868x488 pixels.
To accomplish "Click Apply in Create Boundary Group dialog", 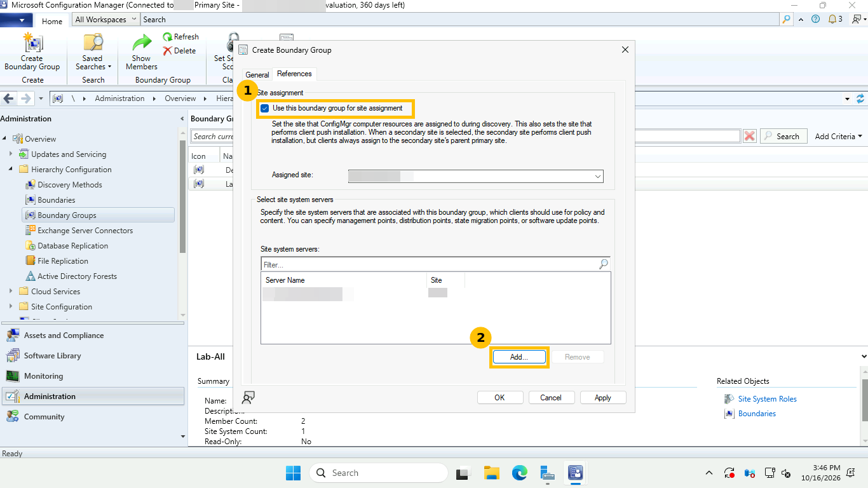I will click(x=603, y=398).
